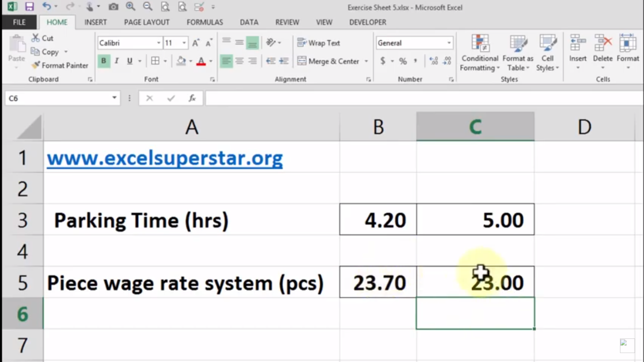Open the Cell Styles gallery
This screenshot has width=644, height=362.
pos(547,53)
